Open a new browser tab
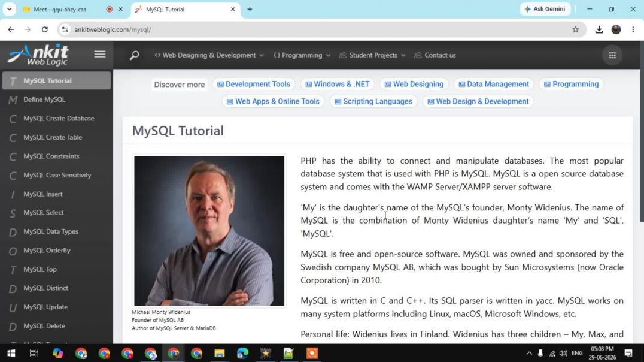 [250, 9]
